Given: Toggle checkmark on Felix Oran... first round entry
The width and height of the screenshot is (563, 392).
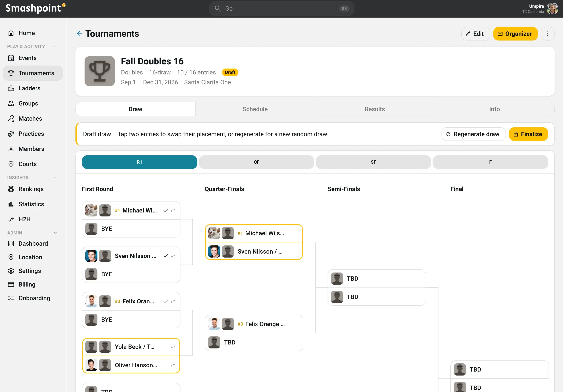Looking at the screenshot, I should point(166,301).
